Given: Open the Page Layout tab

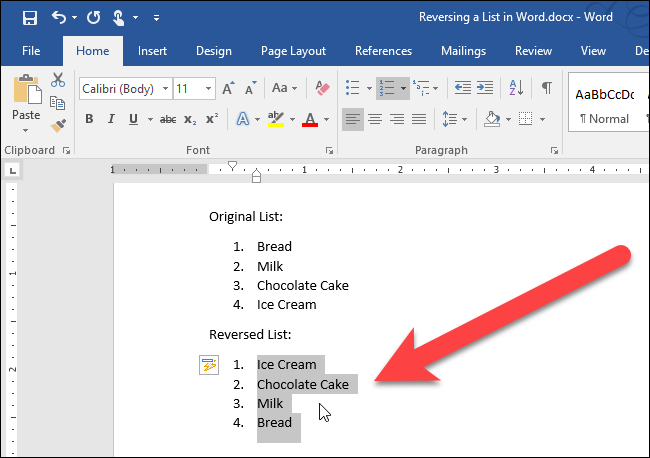Looking at the screenshot, I should point(294,51).
